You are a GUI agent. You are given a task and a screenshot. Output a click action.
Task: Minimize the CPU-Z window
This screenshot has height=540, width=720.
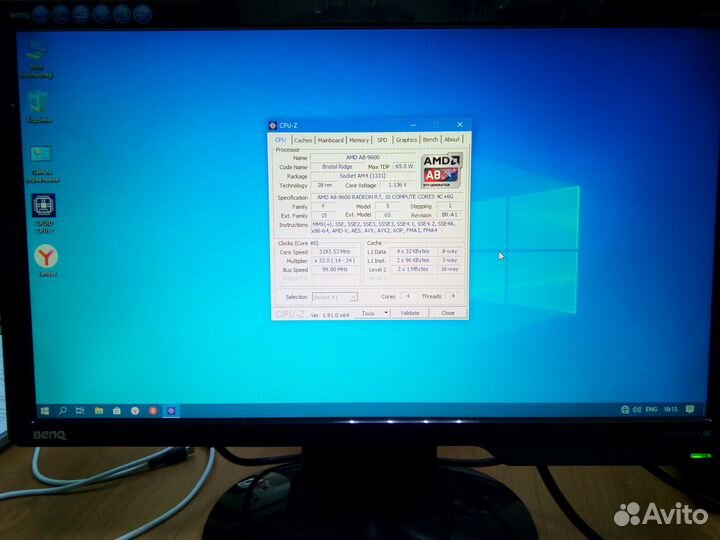413,125
